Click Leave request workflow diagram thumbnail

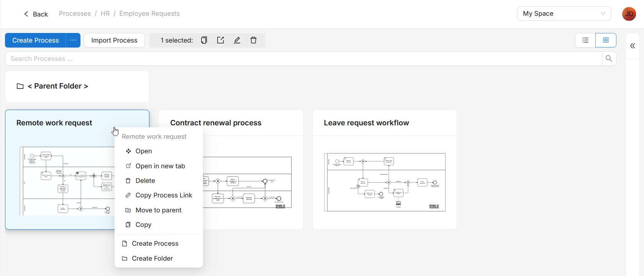385,182
